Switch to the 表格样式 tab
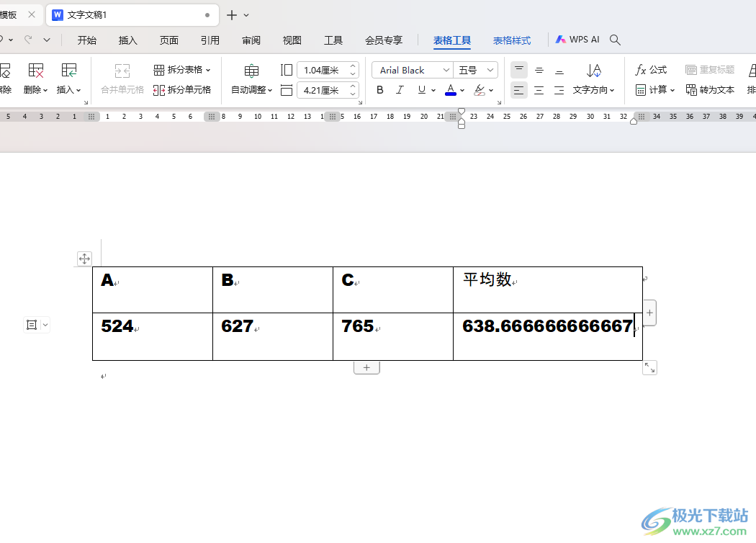756x543 pixels. (511, 40)
